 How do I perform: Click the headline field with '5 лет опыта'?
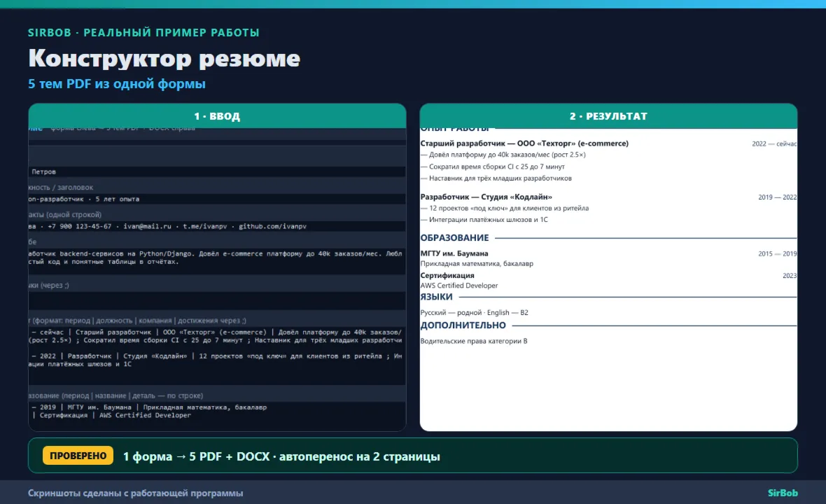tap(217, 199)
